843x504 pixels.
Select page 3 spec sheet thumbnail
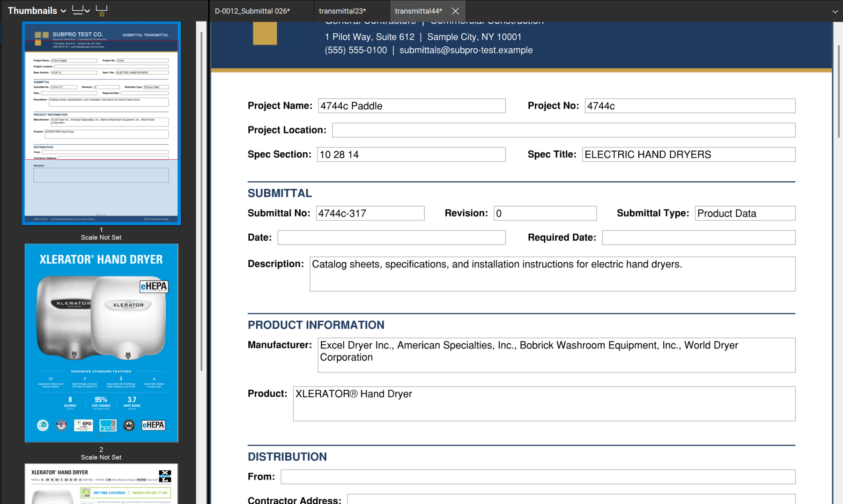point(101,484)
